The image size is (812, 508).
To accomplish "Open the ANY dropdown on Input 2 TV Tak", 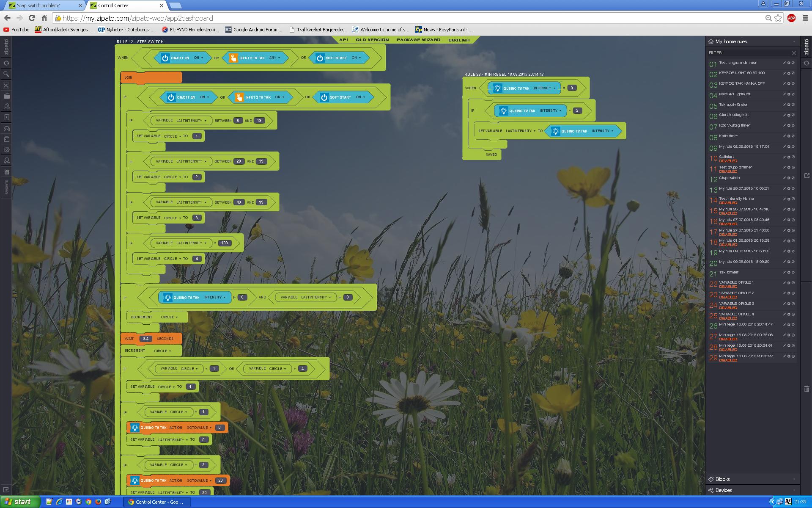I will pyautogui.click(x=275, y=58).
